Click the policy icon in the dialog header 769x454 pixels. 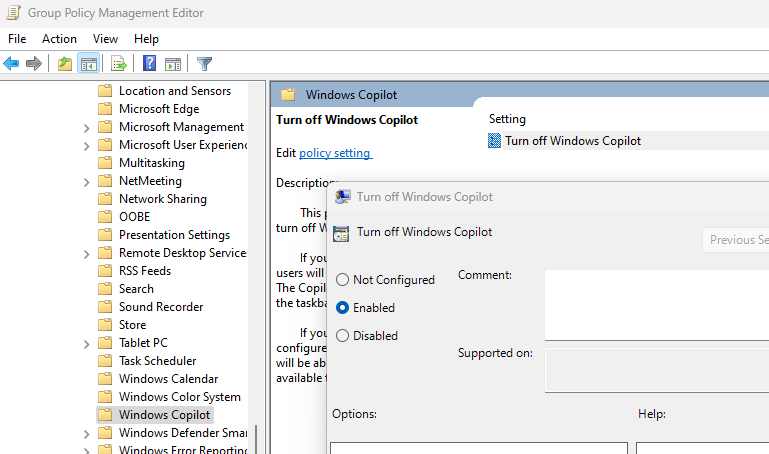[341, 234]
